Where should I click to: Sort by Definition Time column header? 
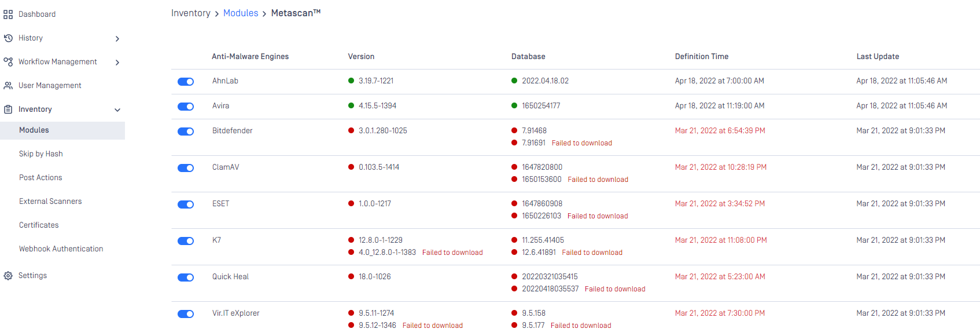click(702, 57)
